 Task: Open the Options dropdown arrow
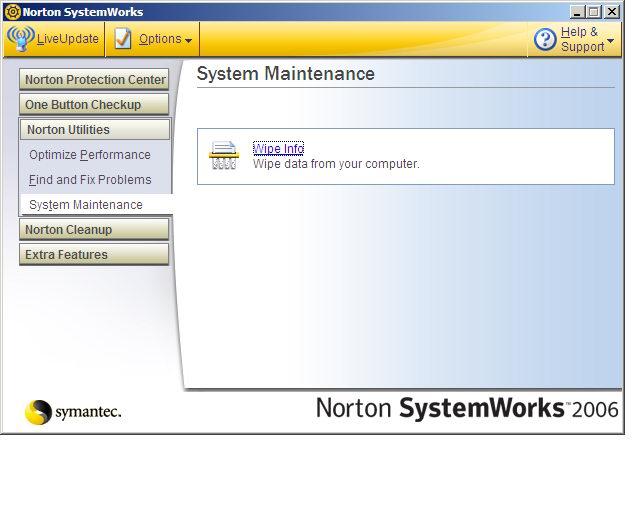(x=188, y=40)
